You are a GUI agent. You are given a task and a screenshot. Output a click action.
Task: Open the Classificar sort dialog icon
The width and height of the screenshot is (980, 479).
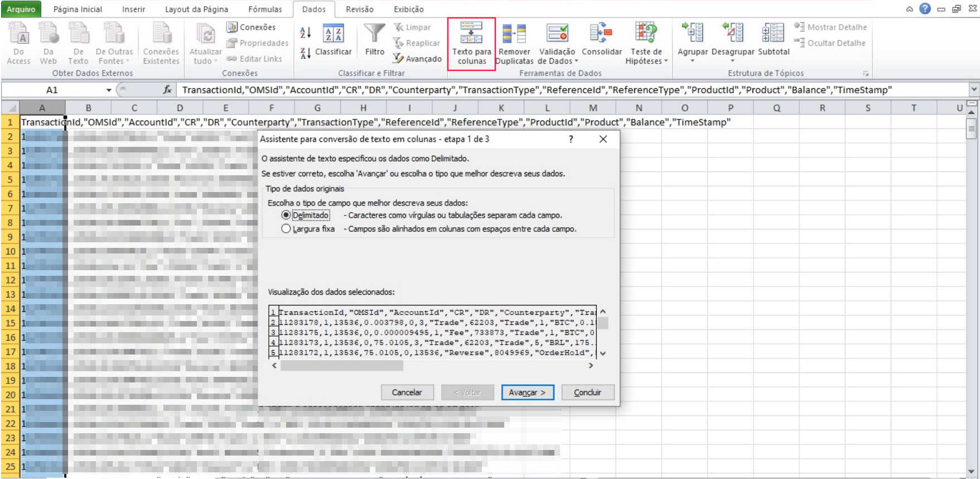coord(334,33)
